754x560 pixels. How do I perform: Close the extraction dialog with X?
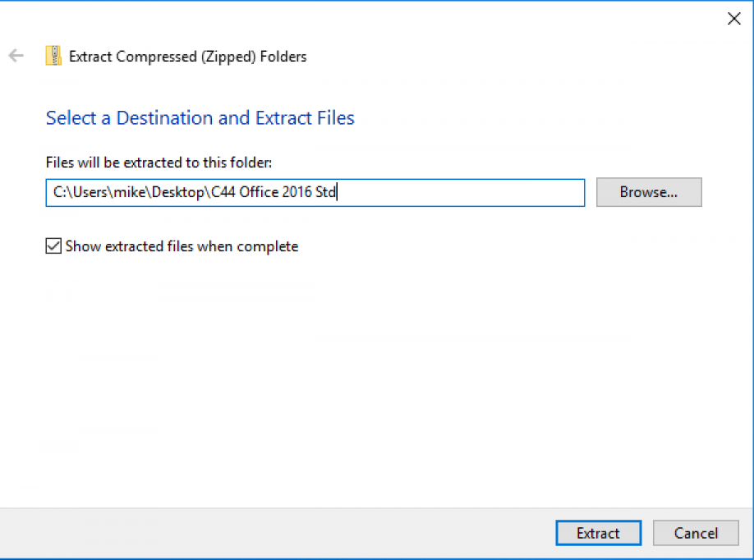click(733, 19)
